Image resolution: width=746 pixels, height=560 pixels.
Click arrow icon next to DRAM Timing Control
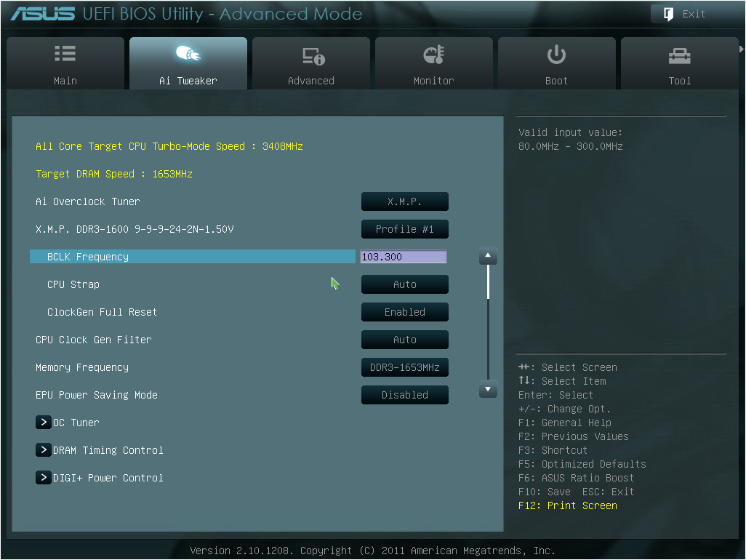click(44, 449)
